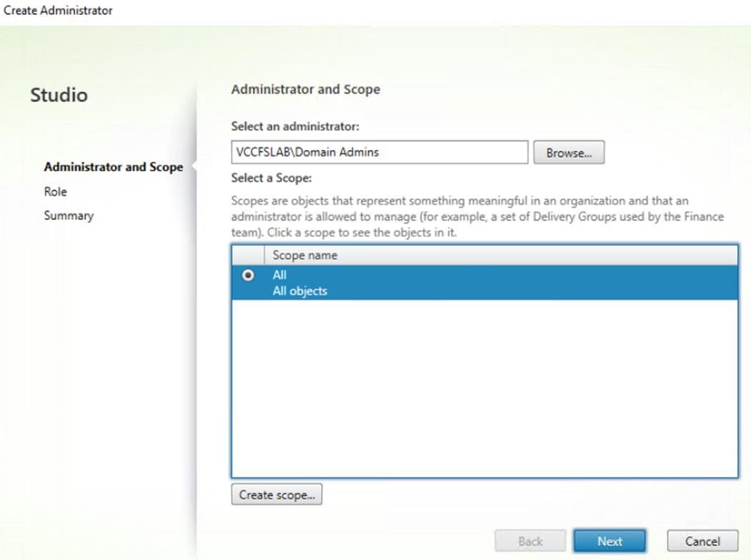Click the "All" scope name text

(279, 275)
